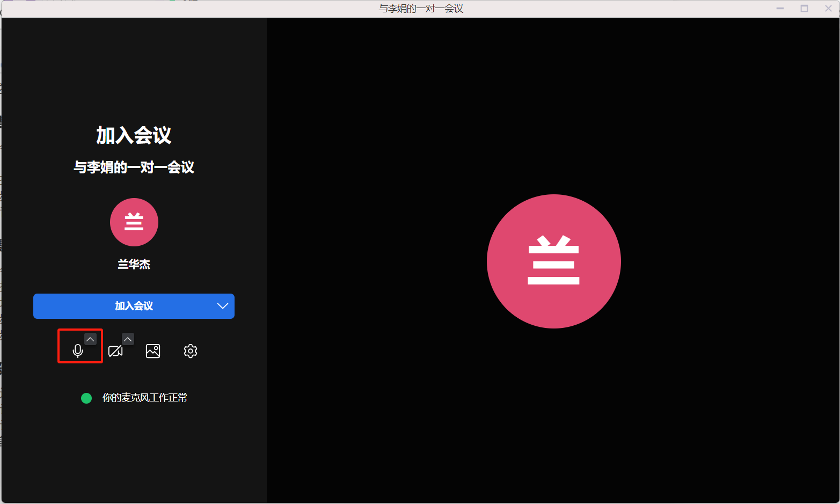Minimize the meeting window
The image size is (840, 504).
[x=780, y=9]
